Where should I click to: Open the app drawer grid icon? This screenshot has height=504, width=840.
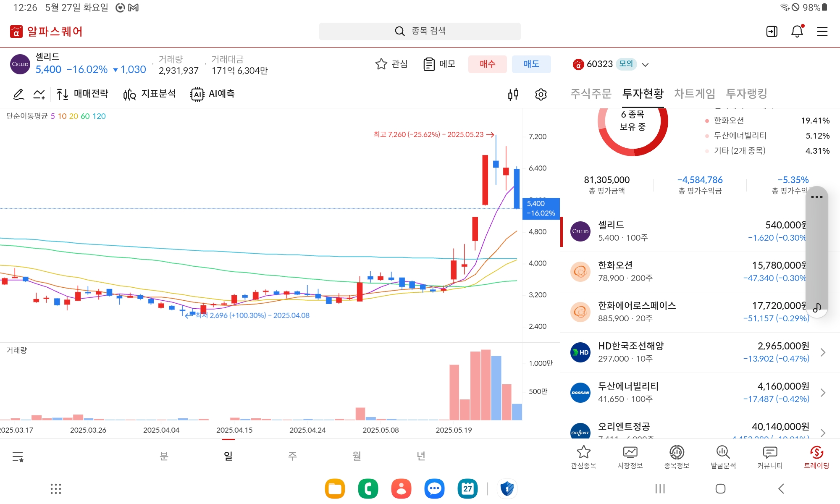point(56,488)
